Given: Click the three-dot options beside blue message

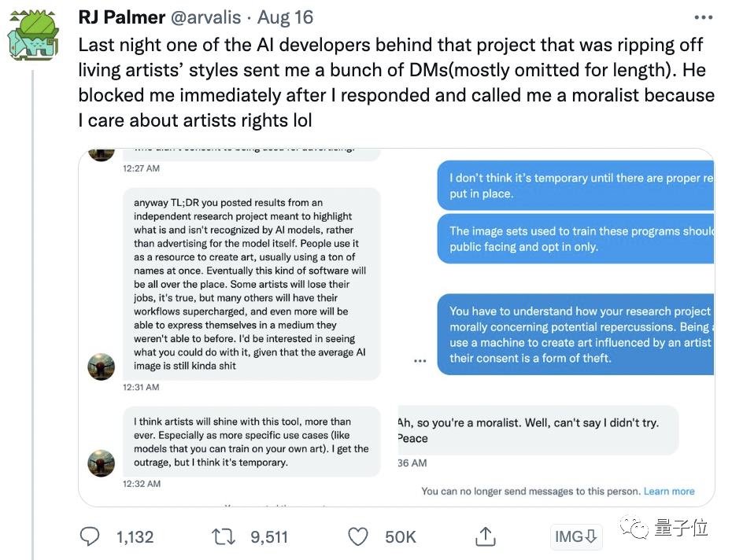Looking at the screenshot, I should (x=420, y=361).
